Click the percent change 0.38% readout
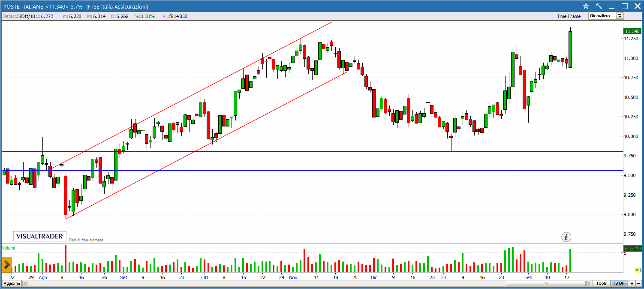Image resolution: width=644 pixels, height=289 pixels. [x=144, y=16]
